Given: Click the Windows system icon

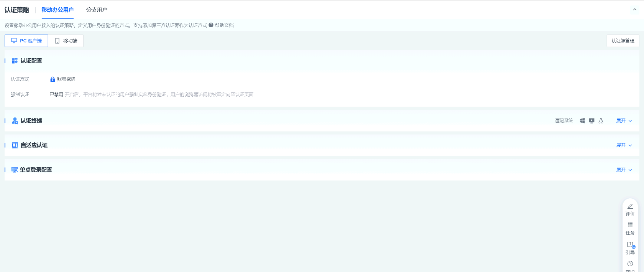Looking at the screenshot, I should click(x=582, y=121).
